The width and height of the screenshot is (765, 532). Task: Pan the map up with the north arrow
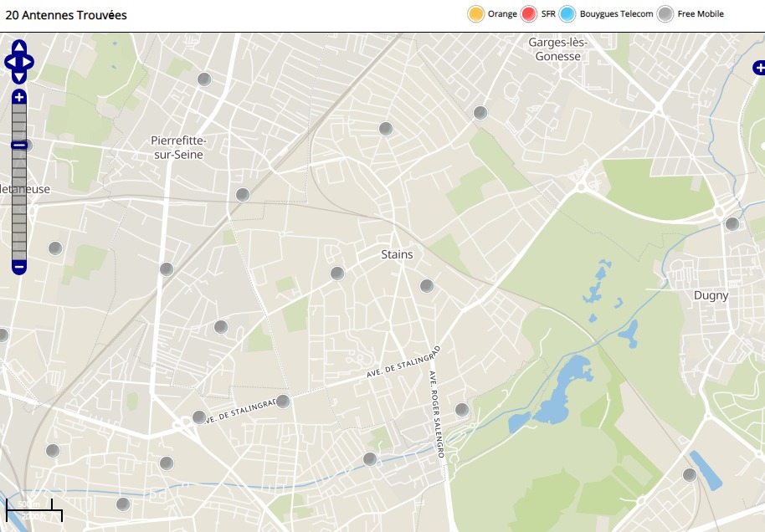(19, 47)
